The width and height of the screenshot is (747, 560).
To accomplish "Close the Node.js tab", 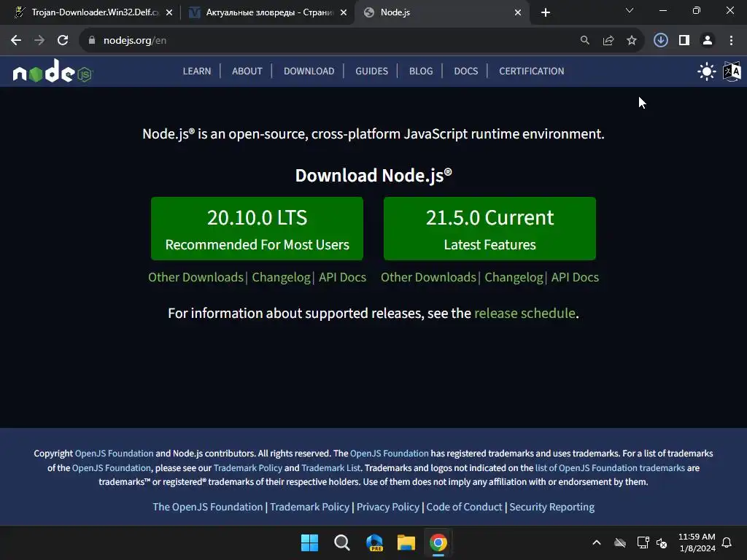I will coord(518,12).
